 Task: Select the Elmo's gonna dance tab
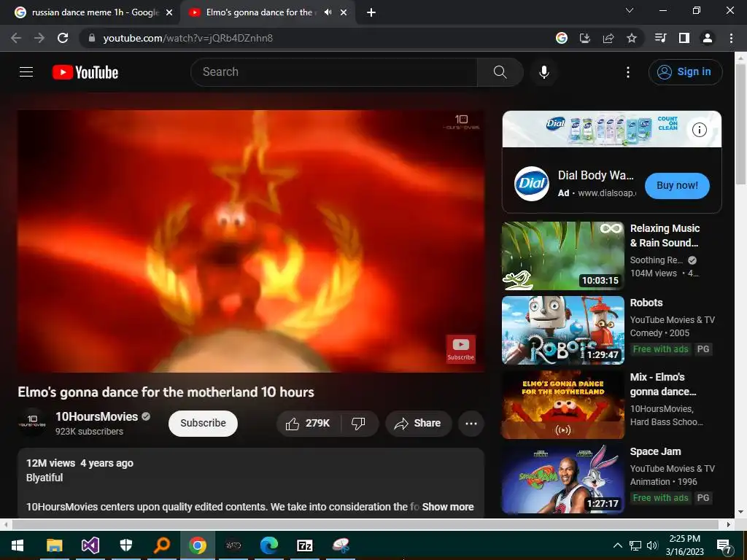coord(260,12)
